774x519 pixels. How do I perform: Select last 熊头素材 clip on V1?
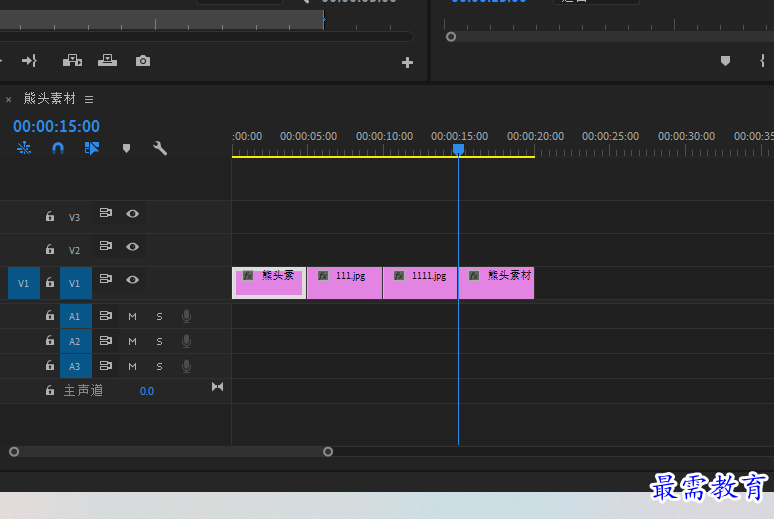(x=496, y=283)
